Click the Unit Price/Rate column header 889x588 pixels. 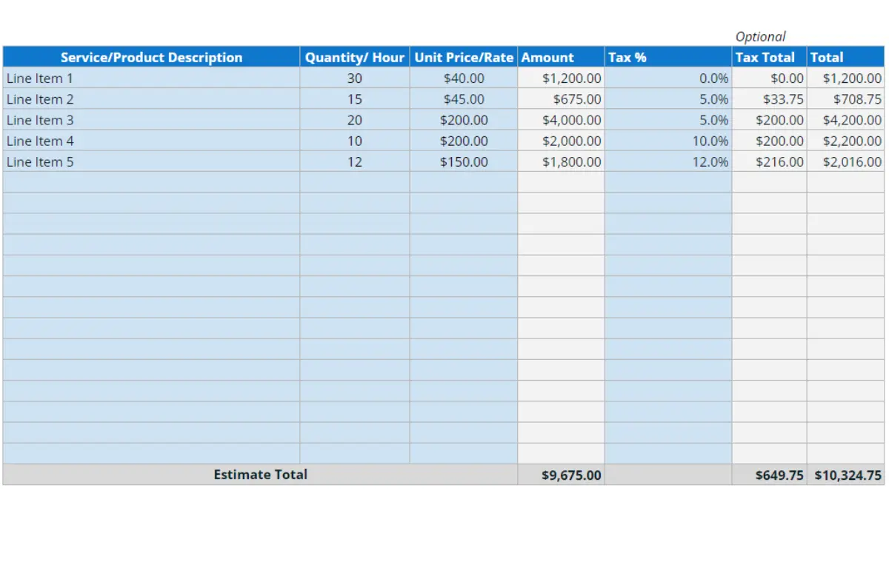tap(464, 57)
